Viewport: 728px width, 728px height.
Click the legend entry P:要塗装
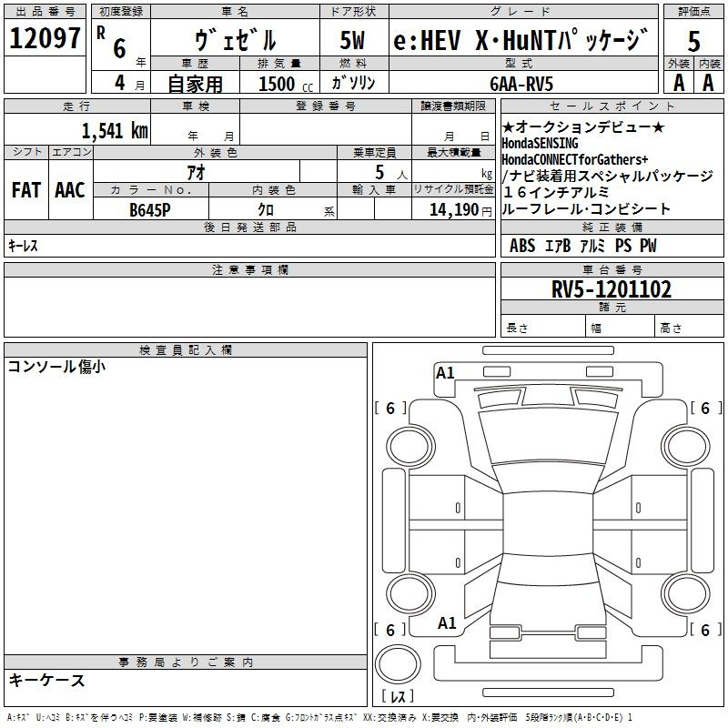tap(157, 717)
